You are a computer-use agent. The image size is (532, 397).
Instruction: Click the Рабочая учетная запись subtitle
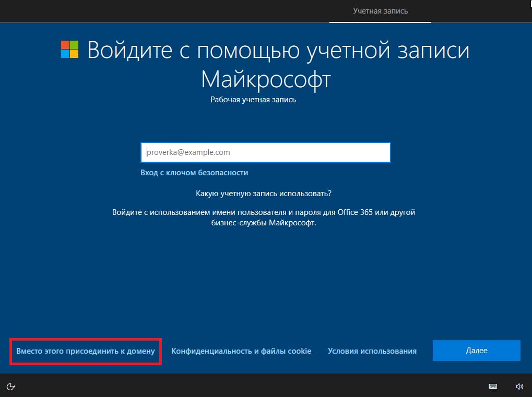253,100
